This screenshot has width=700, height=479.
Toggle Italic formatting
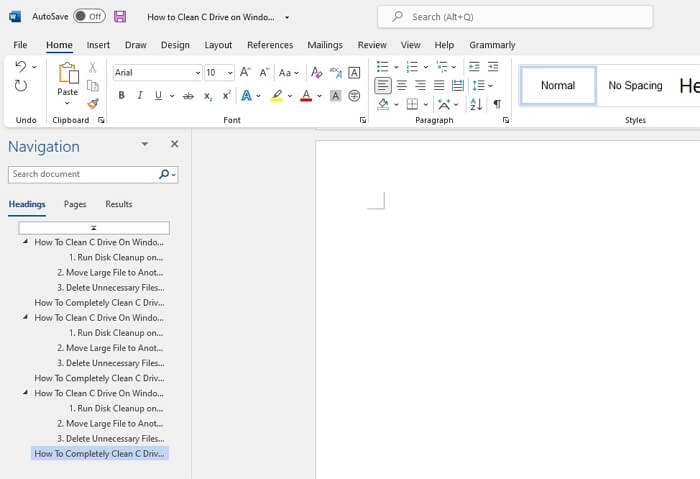(x=139, y=96)
